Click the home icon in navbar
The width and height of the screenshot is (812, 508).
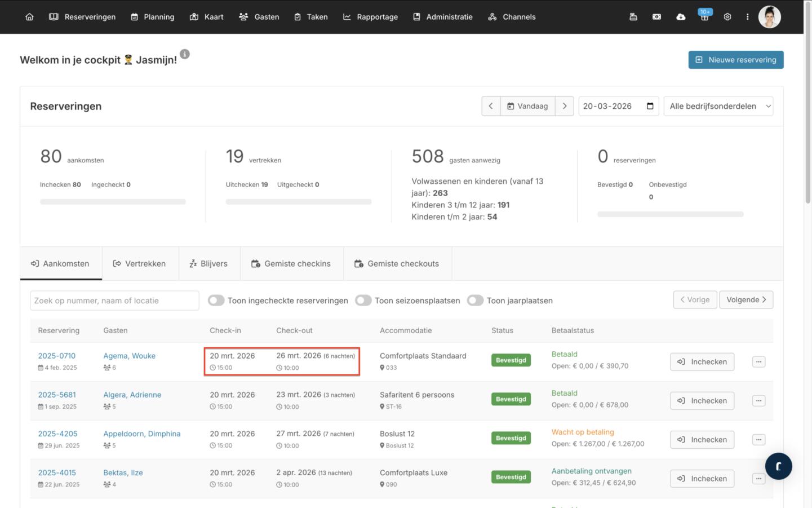(29, 17)
